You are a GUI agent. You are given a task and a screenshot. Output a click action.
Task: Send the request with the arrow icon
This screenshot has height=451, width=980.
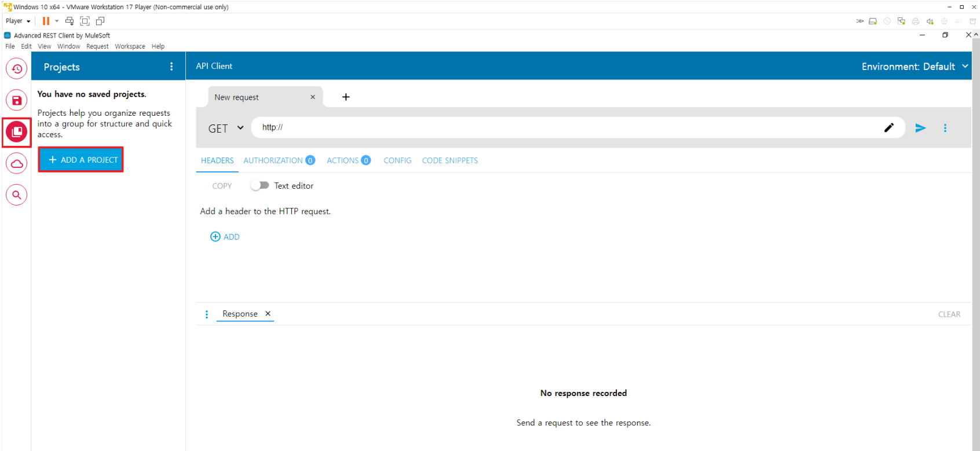920,128
